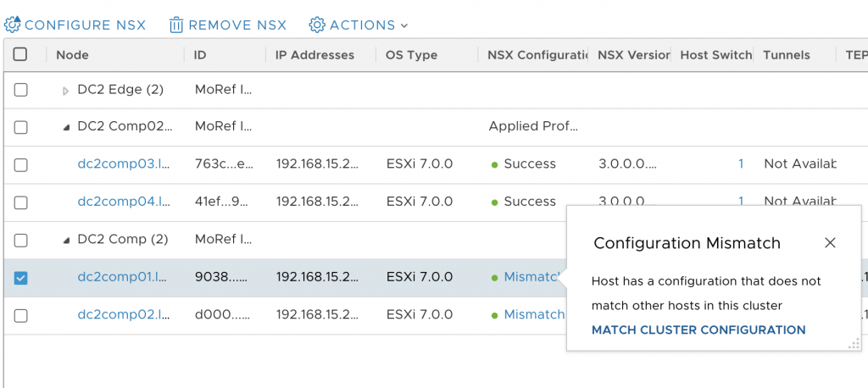Check the DC2 Edge (2) row checkbox
Image resolution: width=868 pixels, height=388 pixels.
(x=20, y=90)
